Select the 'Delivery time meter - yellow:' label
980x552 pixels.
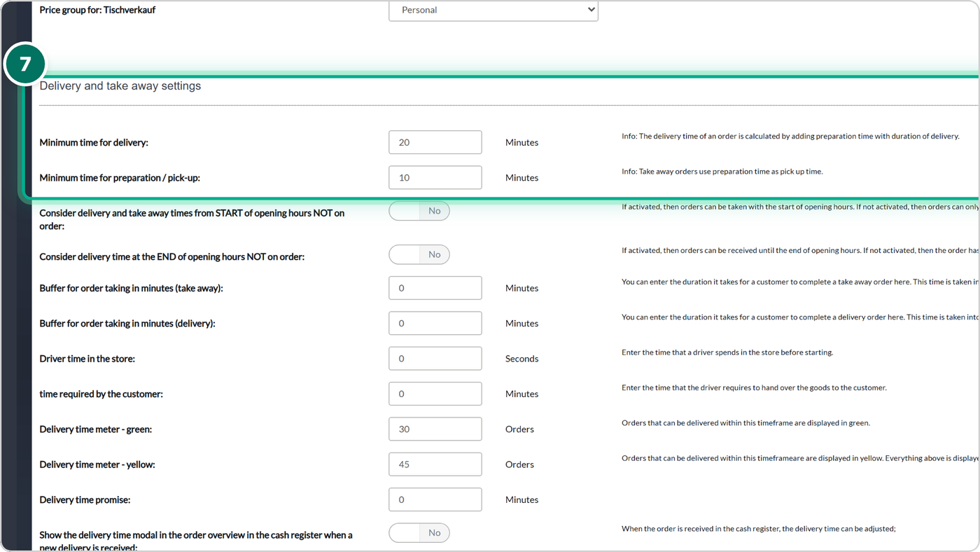[97, 464]
